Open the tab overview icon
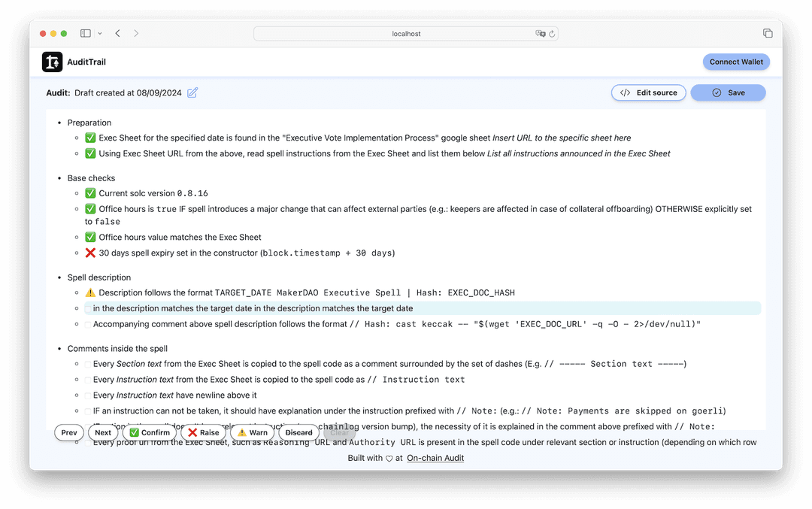The height and width of the screenshot is (509, 812). (768, 33)
